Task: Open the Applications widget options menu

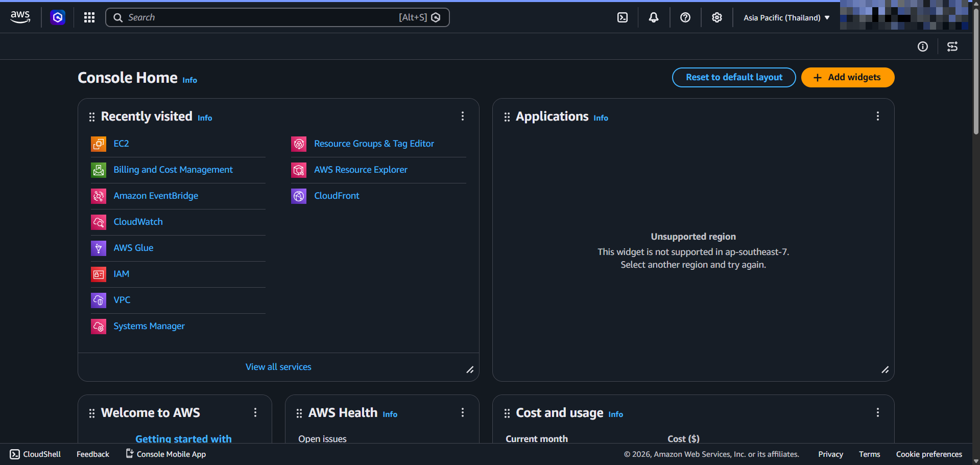Action: click(x=878, y=116)
